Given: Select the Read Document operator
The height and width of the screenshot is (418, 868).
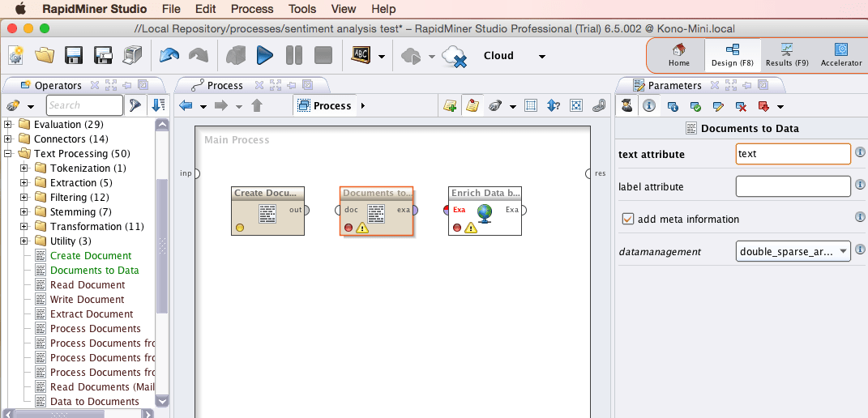Looking at the screenshot, I should point(88,284).
